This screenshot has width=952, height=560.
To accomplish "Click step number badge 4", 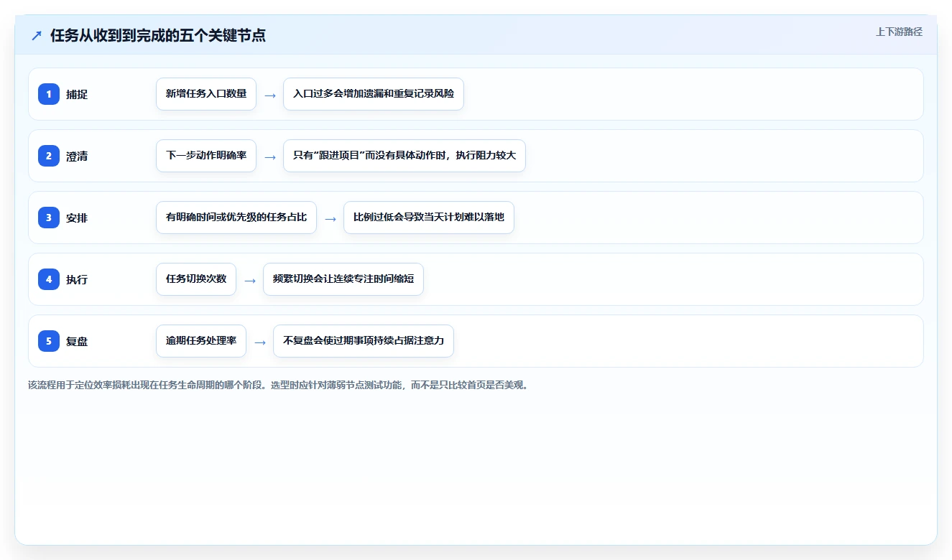I will [49, 279].
